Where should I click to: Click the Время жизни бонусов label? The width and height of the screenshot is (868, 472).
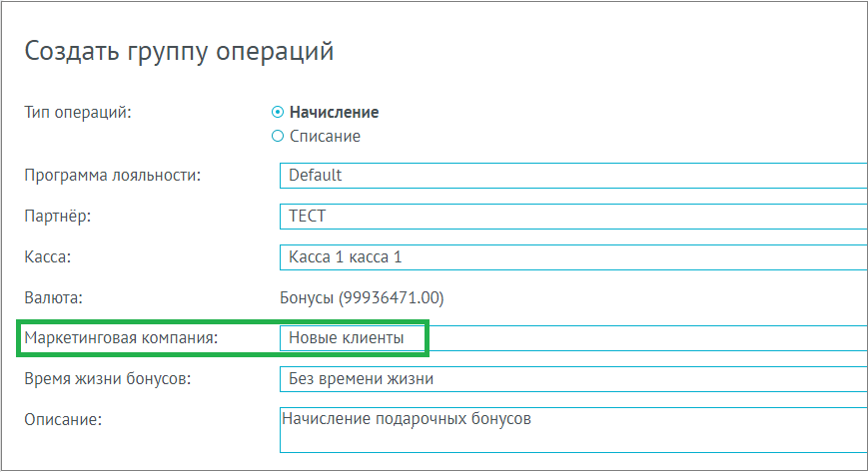(108, 379)
